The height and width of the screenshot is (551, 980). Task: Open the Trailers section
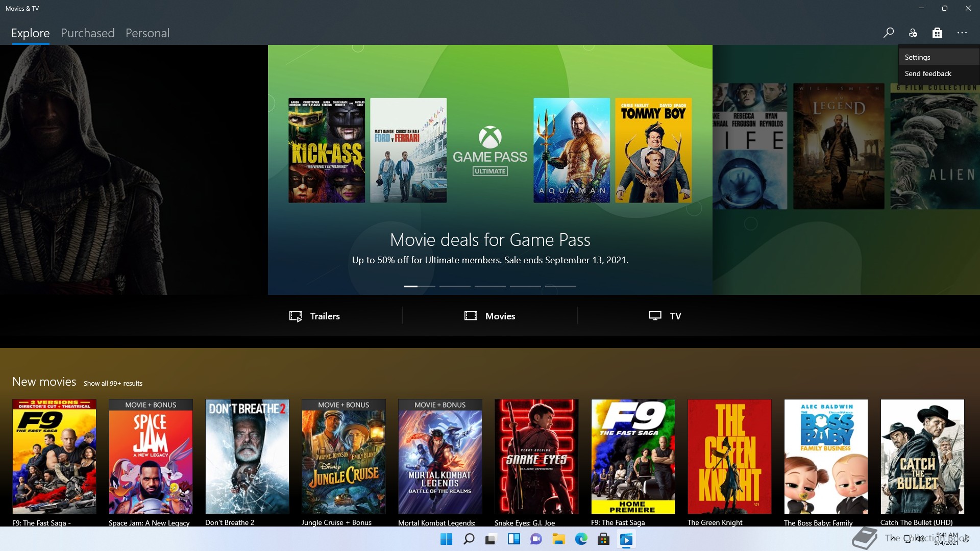tap(314, 316)
